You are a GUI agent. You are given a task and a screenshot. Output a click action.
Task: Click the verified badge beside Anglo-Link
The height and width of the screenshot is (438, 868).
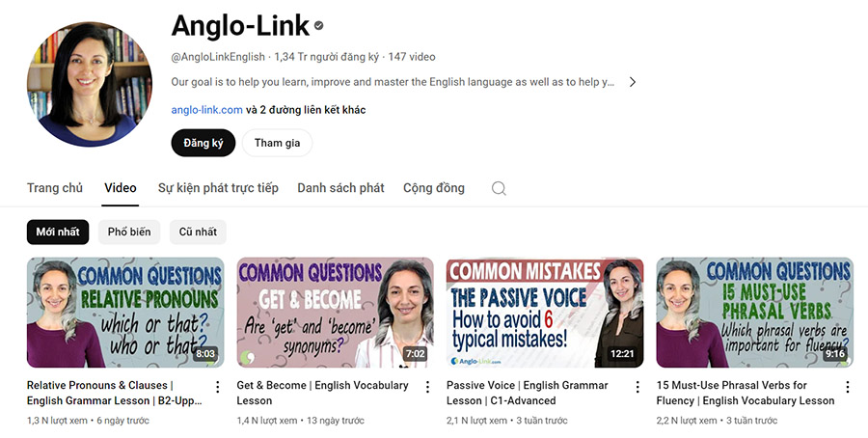pyautogui.click(x=319, y=25)
